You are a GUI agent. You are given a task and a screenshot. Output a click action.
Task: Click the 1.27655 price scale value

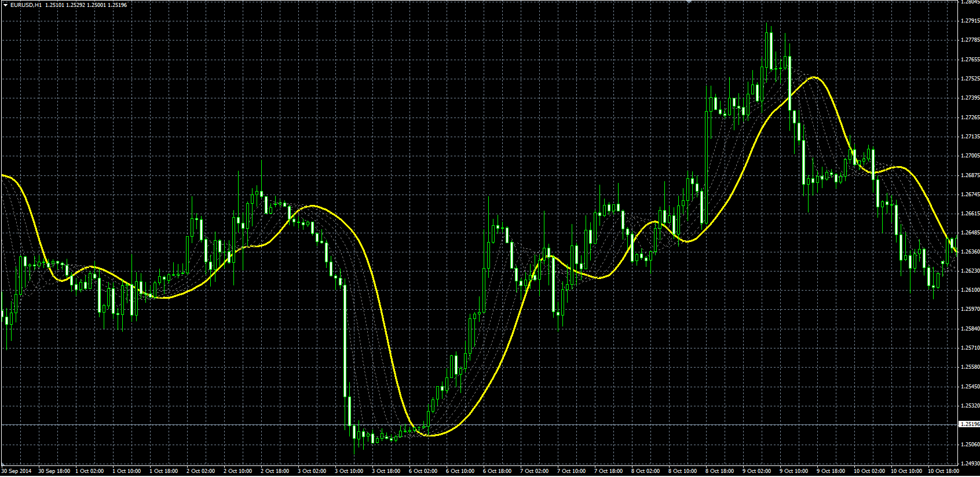click(x=970, y=59)
